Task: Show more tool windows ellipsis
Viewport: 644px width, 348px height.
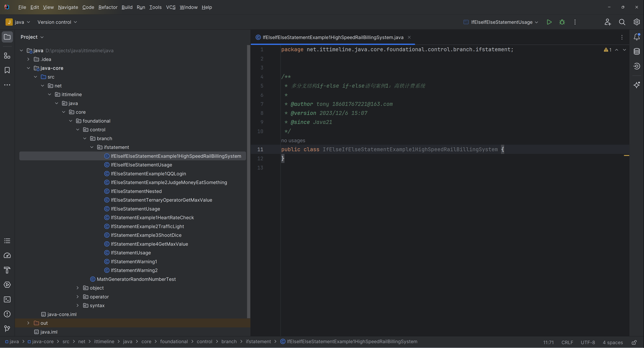Action: (x=7, y=85)
